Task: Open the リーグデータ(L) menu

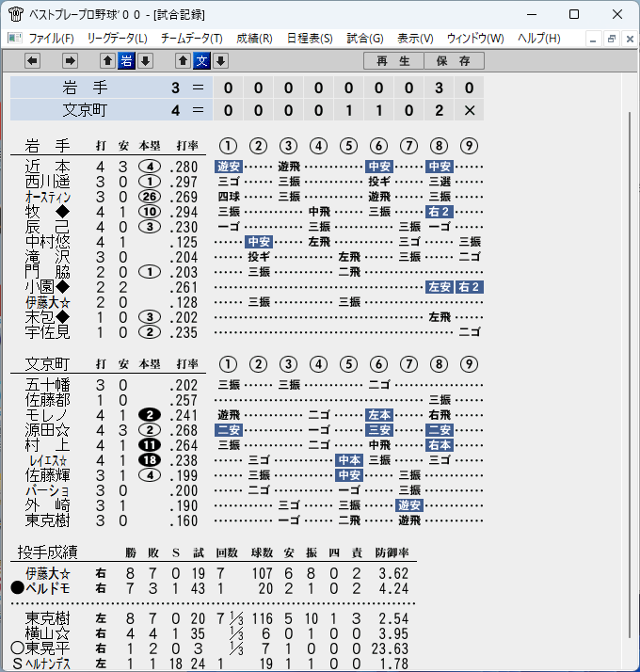Action: coord(118,39)
